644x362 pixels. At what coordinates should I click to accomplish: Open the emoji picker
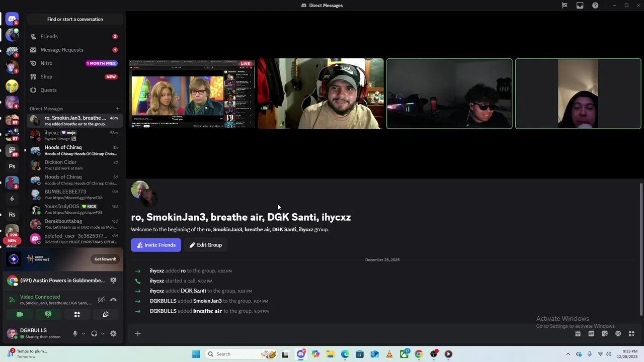click(618, 333)
